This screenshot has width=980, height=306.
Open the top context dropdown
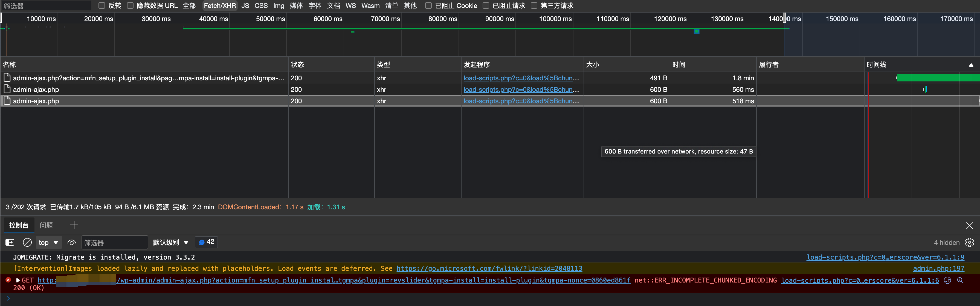coord(48,242)
